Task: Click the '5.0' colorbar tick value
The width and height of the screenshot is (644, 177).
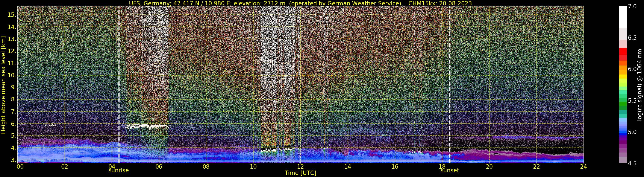Action: [632, 132]
